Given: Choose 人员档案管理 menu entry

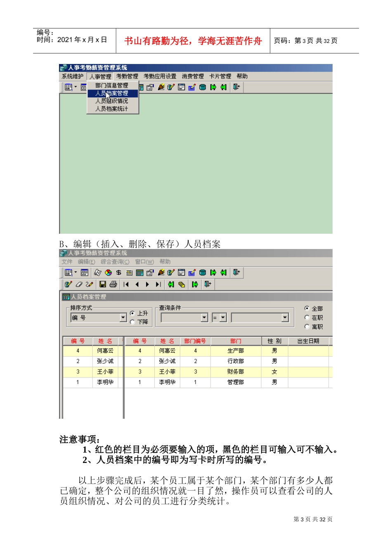Looking at the screenshot, I should (x=112, y=93).
